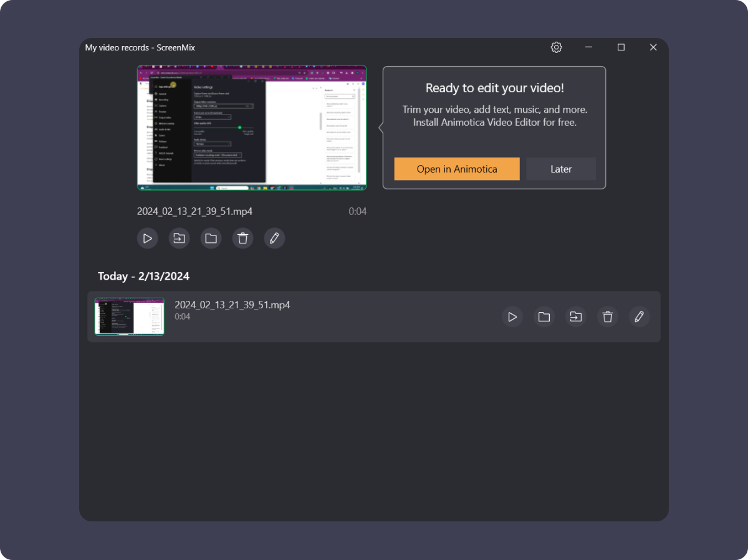The width and height of the screenshot is (748, 560).
Task: Rename the recording with the pencil icon below the preview
Action: point(275,238)
